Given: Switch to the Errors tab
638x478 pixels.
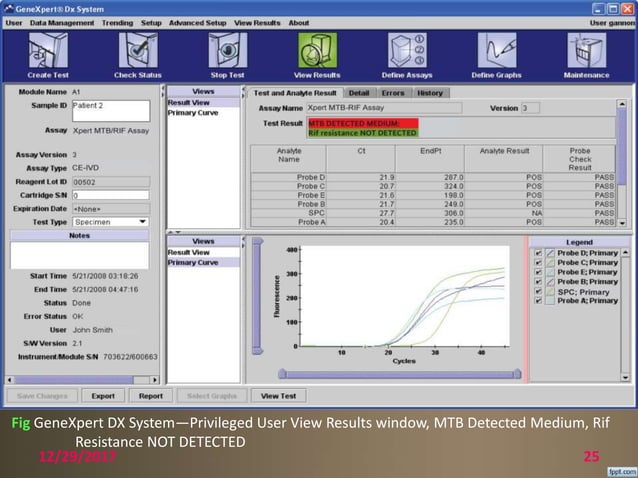Looking at the screenshot, I should point(393,93).
